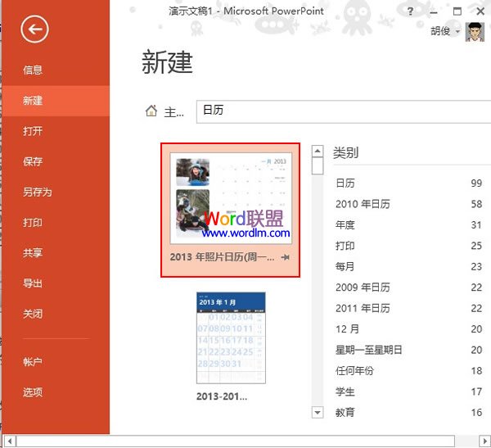Maximize the PowerPoint window
Image resolution: width=491 pixels, height=448 pixels.
pos(457,11)
